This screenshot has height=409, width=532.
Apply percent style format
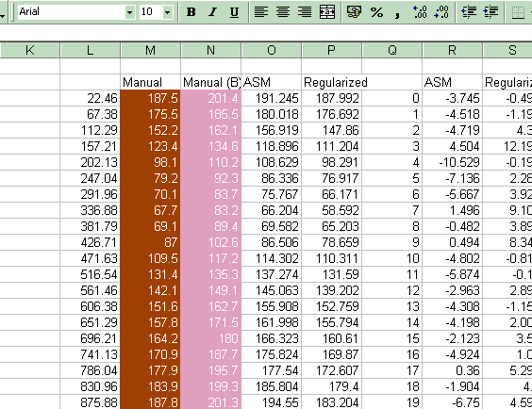pyautogui.click(x=376, y=12)
